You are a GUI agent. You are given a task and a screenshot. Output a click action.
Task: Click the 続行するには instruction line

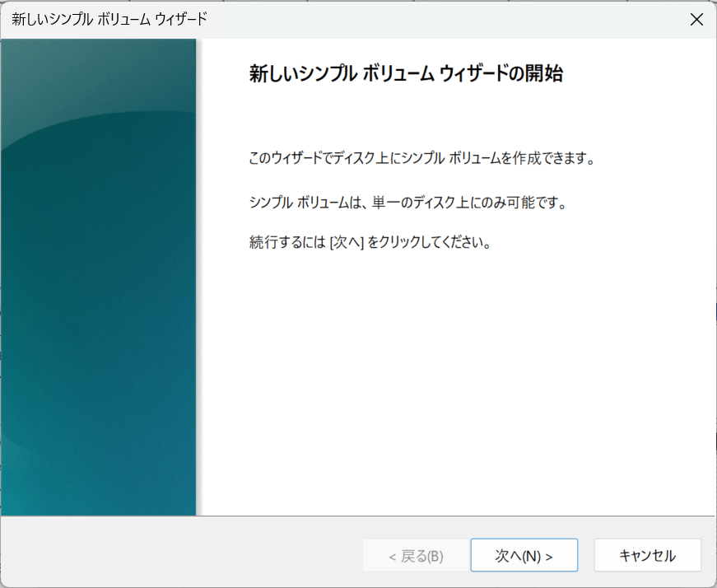click(370, 241)
